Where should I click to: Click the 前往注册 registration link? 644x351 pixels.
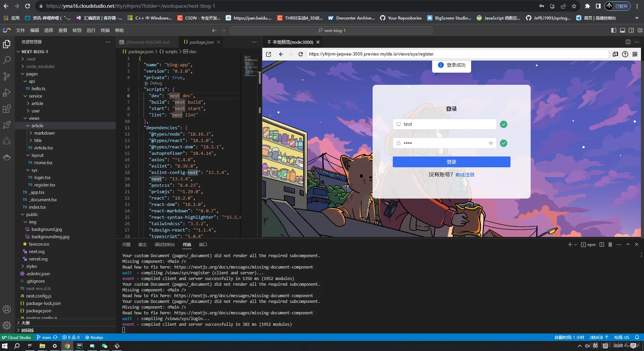pos(464,174)
